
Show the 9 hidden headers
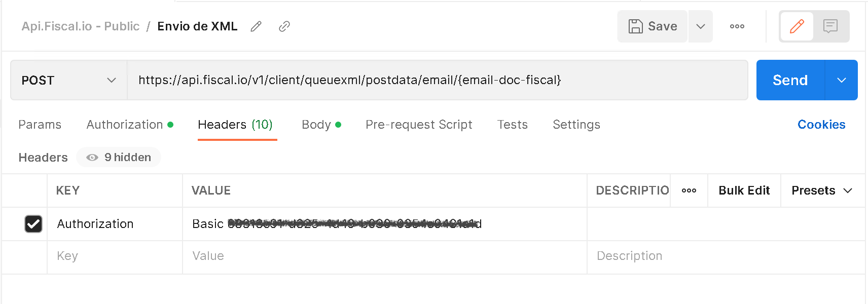119,157
